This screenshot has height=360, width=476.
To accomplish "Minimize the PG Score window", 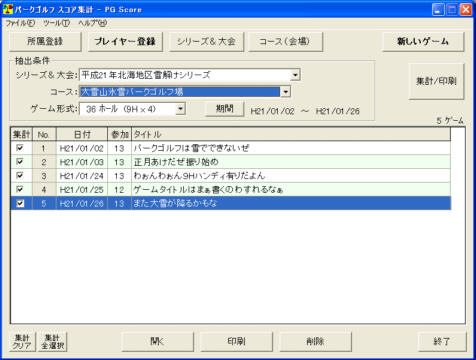I will 438,9.
